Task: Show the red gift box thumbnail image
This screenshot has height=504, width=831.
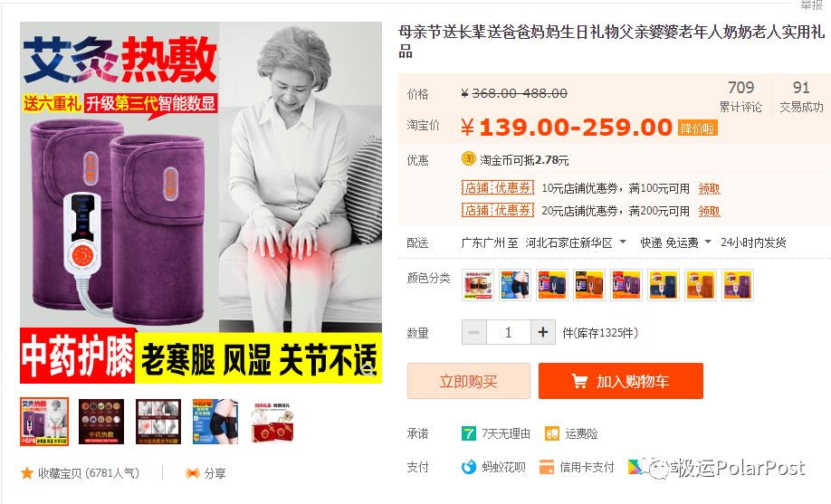Action: 273,422
